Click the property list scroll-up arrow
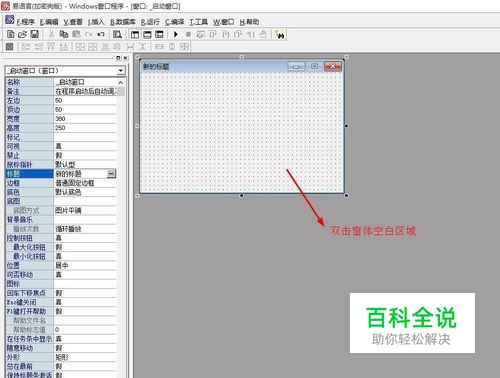Image resolution: width=500 pixels, height=378 pixels. point(120,82)
